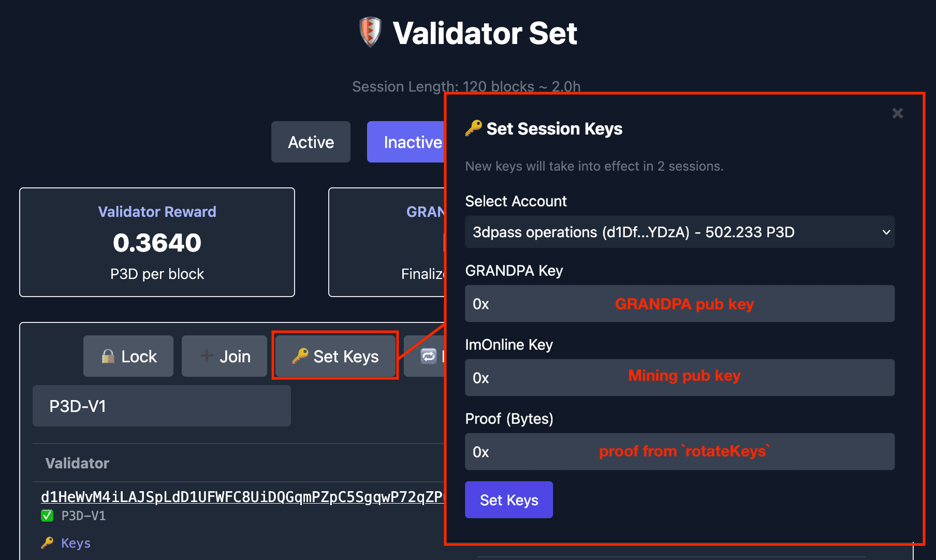Switch to the Active validators tab
Screen dimensions: 936x560
coord(311,142)
